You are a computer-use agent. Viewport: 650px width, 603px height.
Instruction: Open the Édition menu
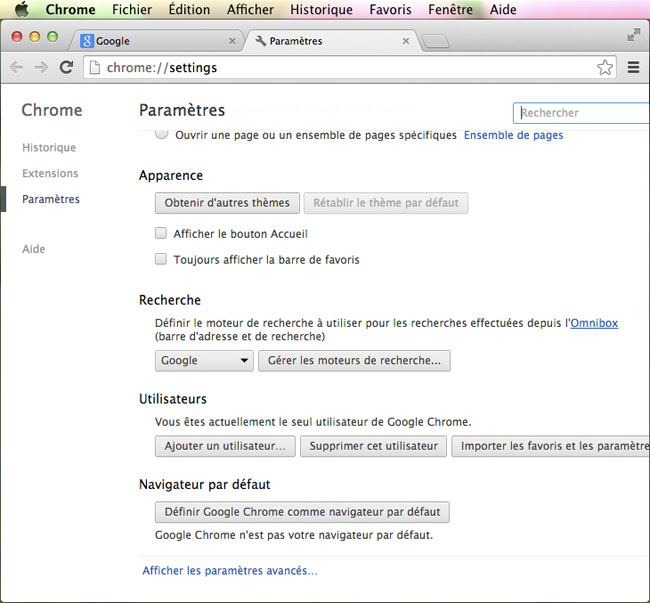click(x=189, y=9)
